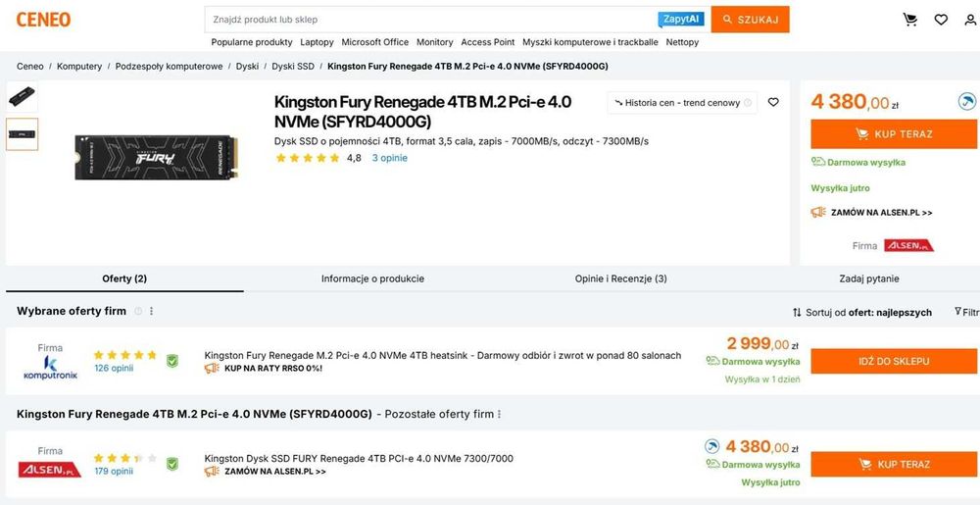Viewport: 980px width, 505px height.
Task: Select Laptopy in popular links
Action: click(317, 42)
